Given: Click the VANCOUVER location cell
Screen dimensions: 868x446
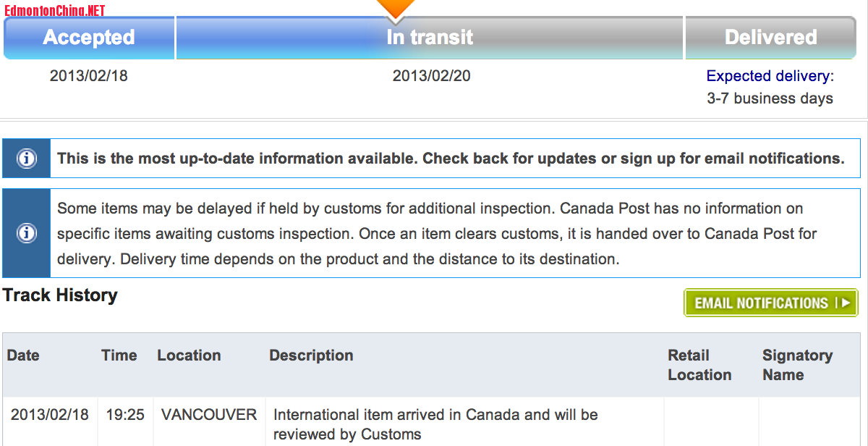Looking at the screenshot, I should point(209,415).
